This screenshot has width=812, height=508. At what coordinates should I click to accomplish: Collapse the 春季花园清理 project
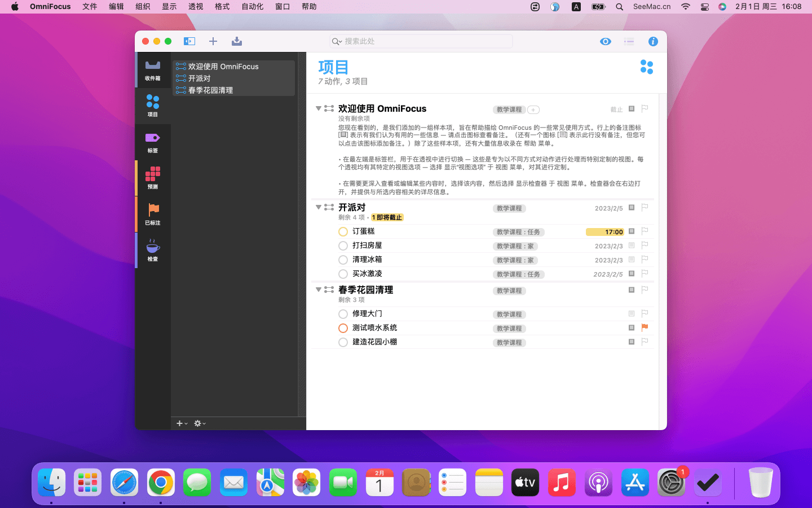point(319,290)
